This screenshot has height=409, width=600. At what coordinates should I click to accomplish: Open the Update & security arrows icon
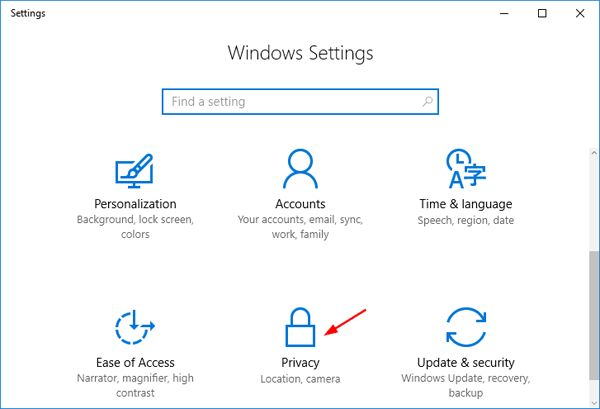pyautogui.click(x=465, y=329)
